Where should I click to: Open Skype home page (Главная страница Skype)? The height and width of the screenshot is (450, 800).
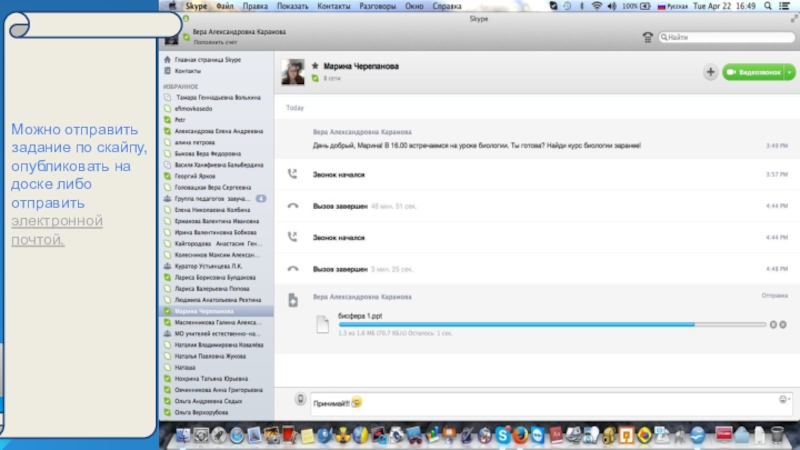[207, 60]
